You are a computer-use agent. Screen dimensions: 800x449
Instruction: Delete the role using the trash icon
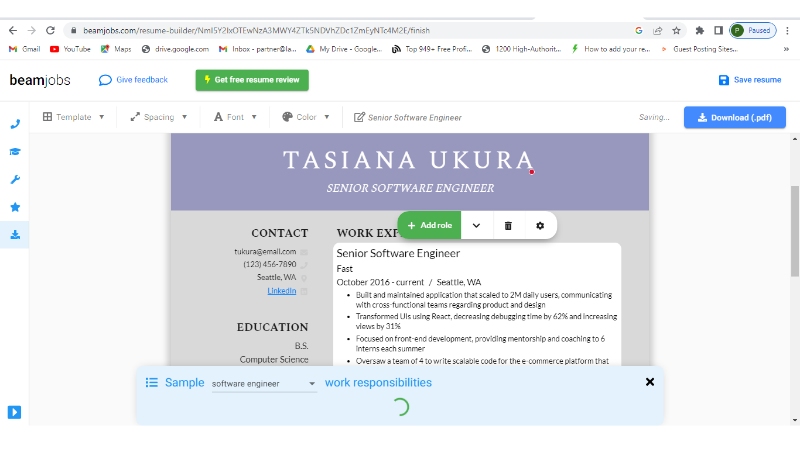pos(508,226)
